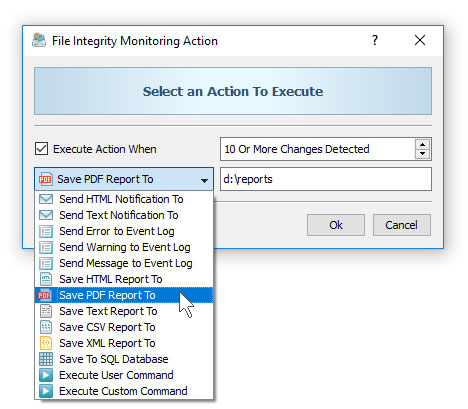Decrease changes detected count with down arrow
The width and height of the screenshot is (468, 409).
click(423, 154)
